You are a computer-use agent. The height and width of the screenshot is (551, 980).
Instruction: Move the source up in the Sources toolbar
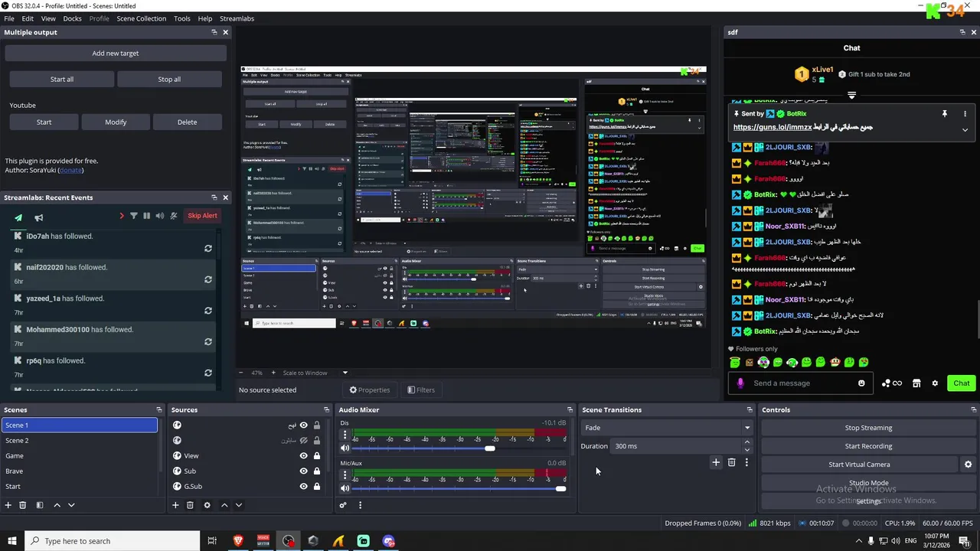coord(224,505)
